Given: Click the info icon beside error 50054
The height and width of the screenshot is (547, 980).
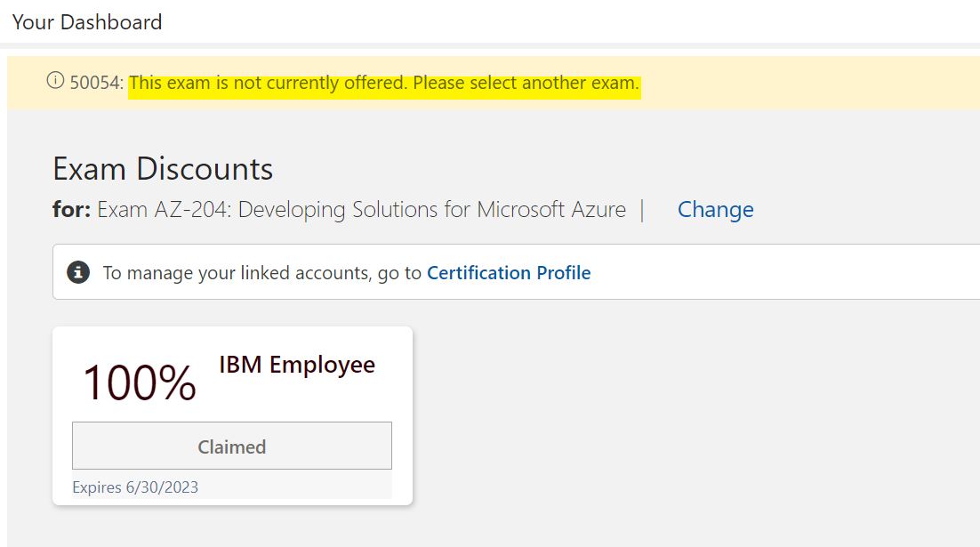Looking at the screenshot, I should pos(56,81).
